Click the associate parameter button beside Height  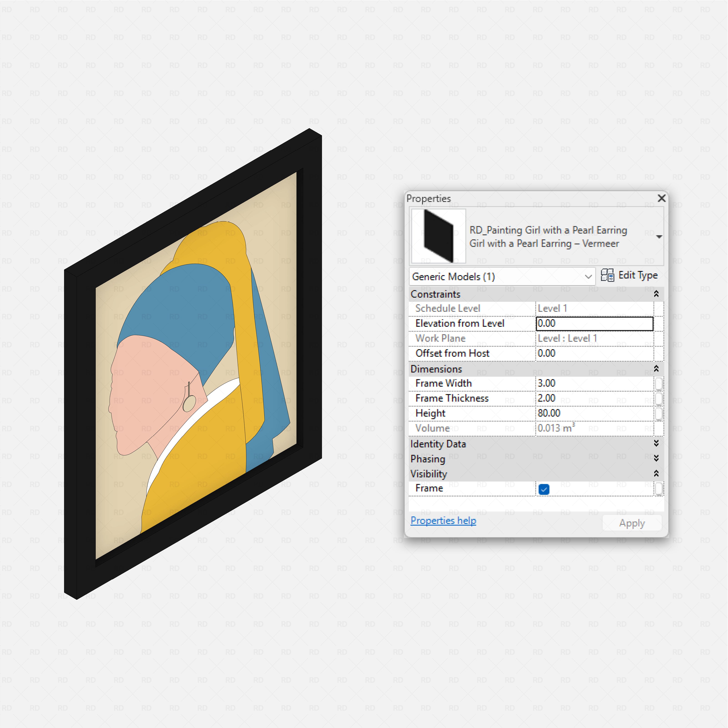(x=659, y=413)
